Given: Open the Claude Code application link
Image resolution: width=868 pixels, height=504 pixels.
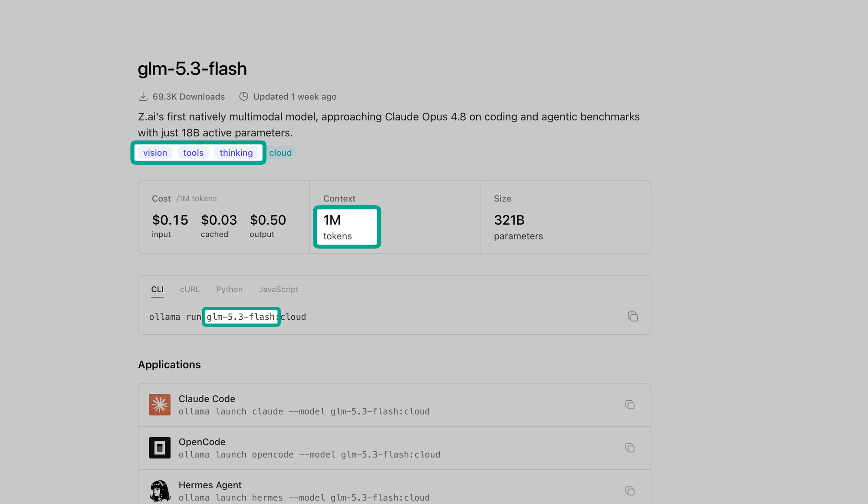Looking at the screenshot, I should (207, 399).
